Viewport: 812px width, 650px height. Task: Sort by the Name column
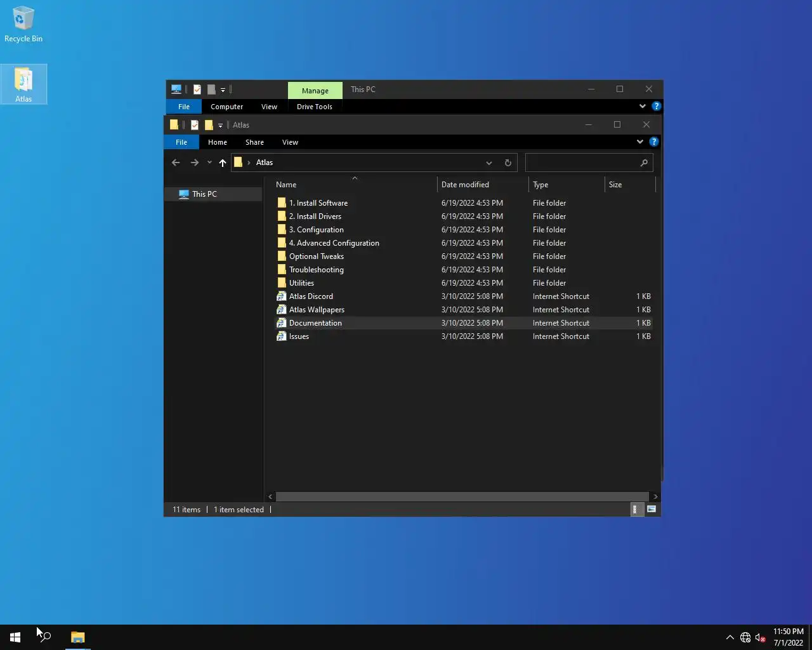(354, 185)
